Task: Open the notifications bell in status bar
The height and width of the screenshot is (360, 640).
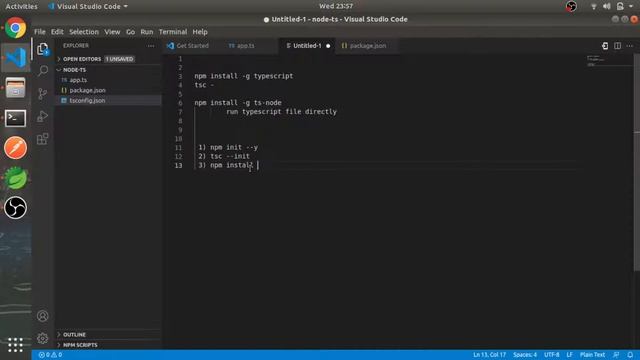Action: click(x=630, y=355)
